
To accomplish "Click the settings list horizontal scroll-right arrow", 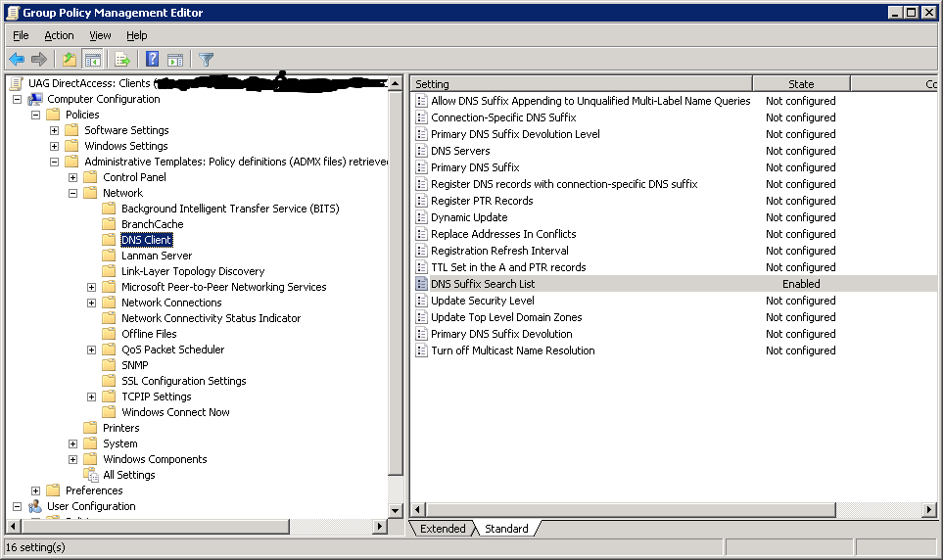I will pos(929,509).
